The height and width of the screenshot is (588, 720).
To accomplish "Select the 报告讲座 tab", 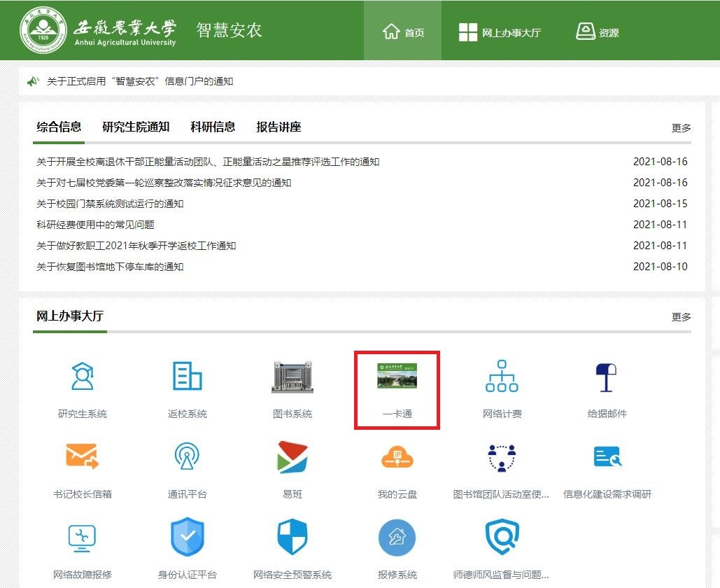I will (278, 127).
